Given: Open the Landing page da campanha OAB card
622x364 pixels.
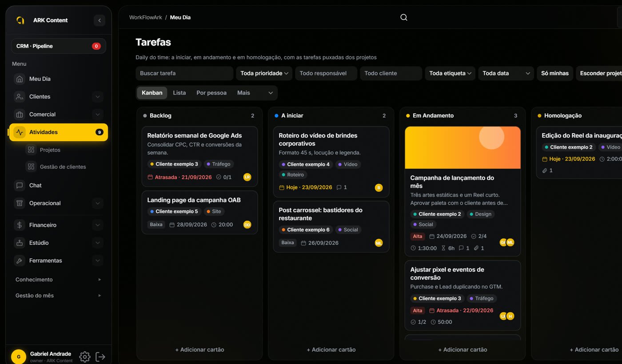Looking at the screenshot, I should tap(199, 212).
